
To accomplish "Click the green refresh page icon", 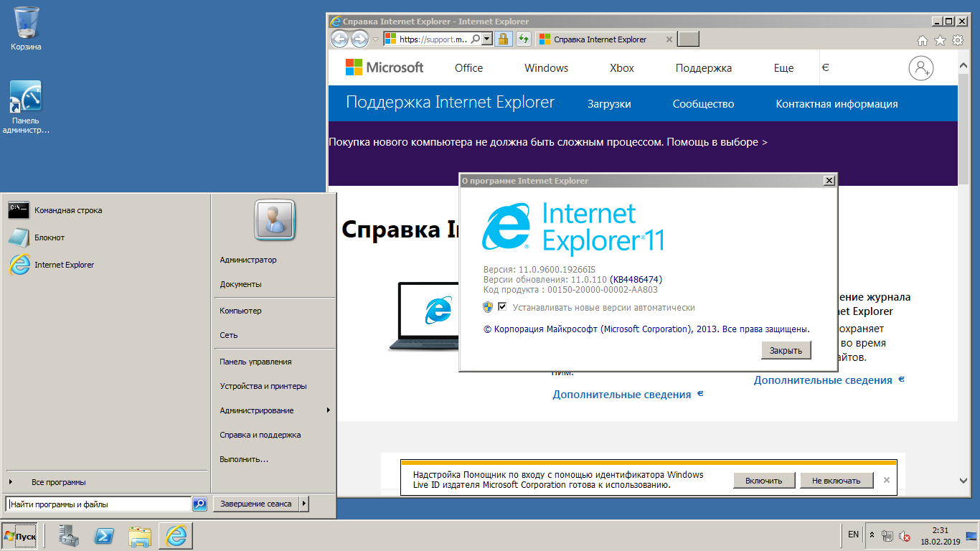I will click(x=524, y=39).
